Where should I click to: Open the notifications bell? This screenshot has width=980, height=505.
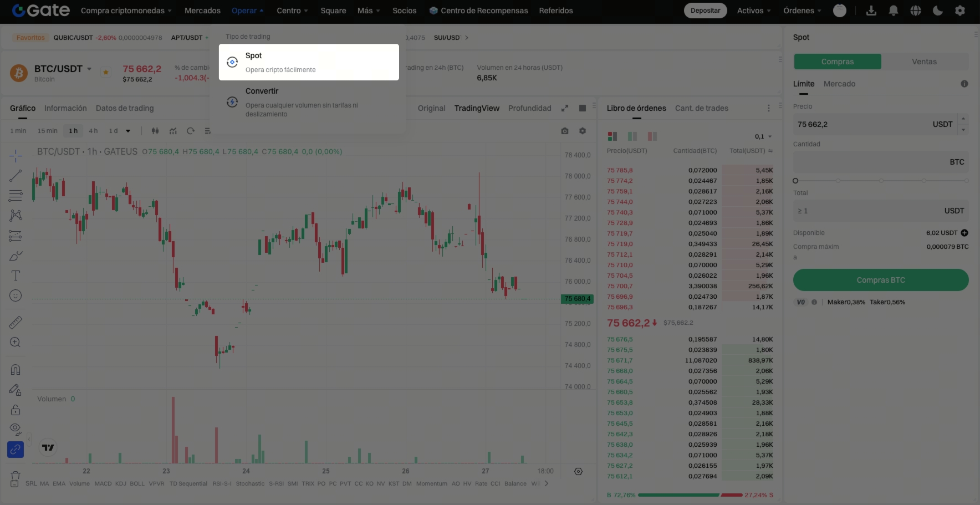(x=893, y=11)
